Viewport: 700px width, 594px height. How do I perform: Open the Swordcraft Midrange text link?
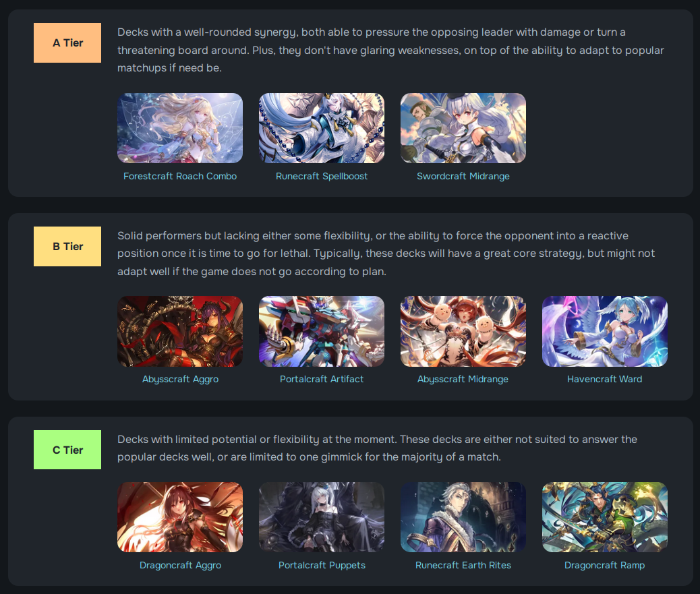[x=463, y=176]
